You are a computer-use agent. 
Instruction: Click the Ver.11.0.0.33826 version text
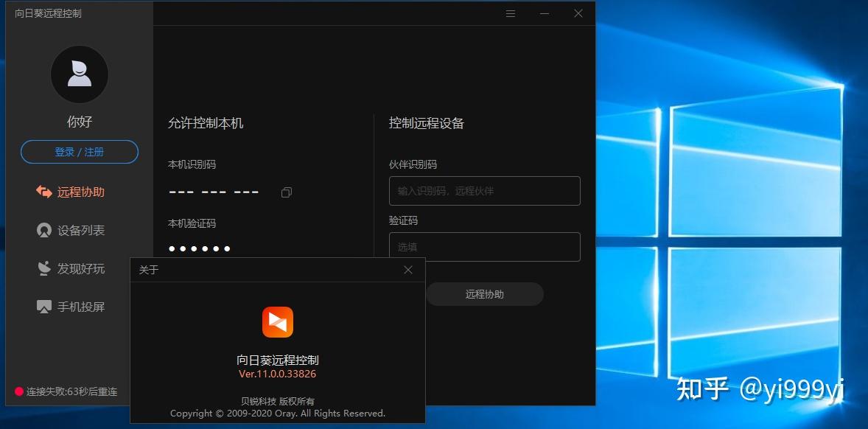(278, 374)
